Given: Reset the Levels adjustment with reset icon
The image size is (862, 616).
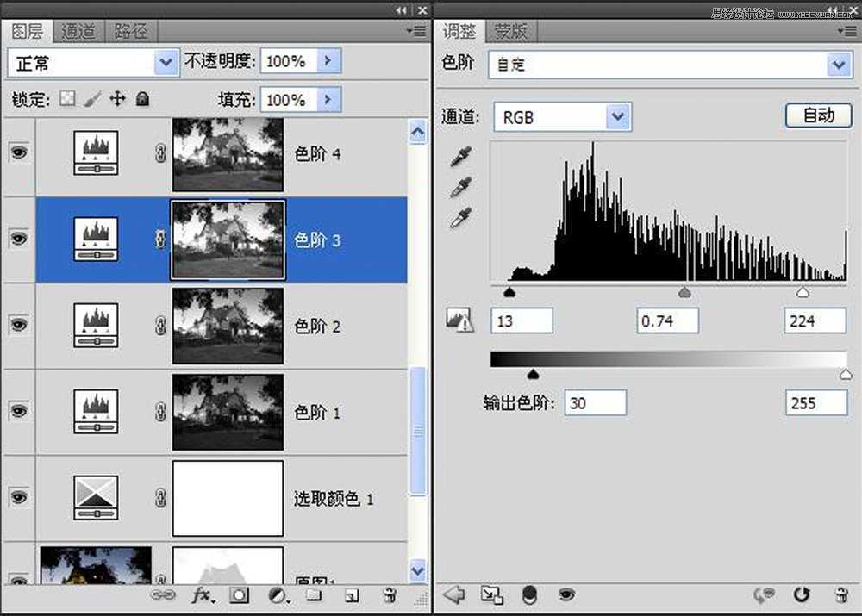Looking at the screenshot, I should [802, 594].
